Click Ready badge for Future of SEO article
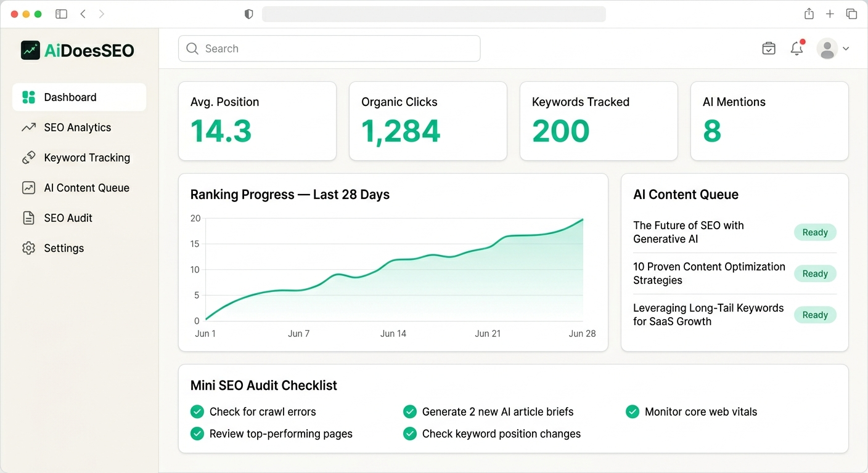The height and width of the screenshot is (473, 868). point(815,232)
